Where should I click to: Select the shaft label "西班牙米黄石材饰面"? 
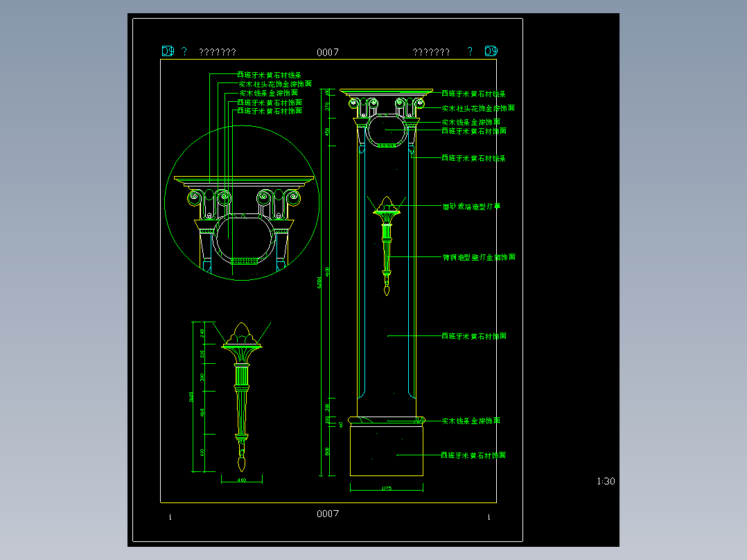point(474,336)
